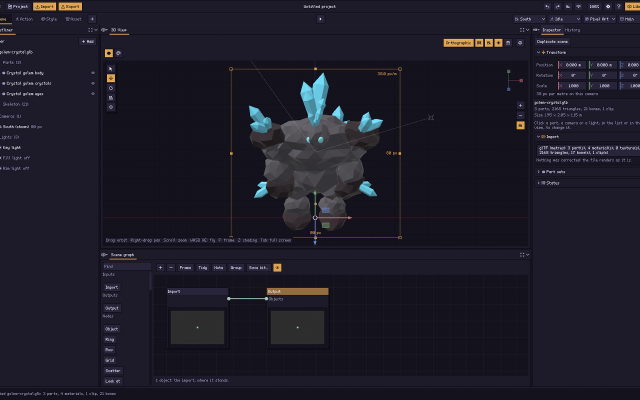
Task: Click the Duplicate scene button
Action: point(552,42)
